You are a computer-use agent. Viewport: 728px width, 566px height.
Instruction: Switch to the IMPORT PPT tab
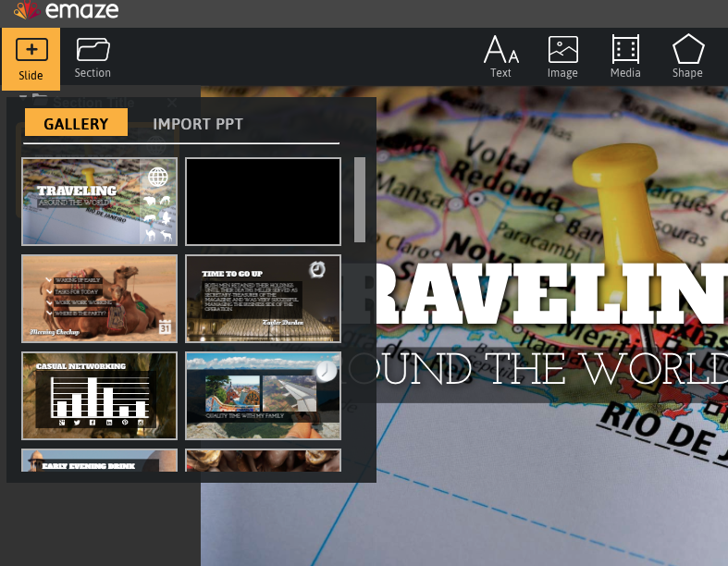[x=198, y=124]
